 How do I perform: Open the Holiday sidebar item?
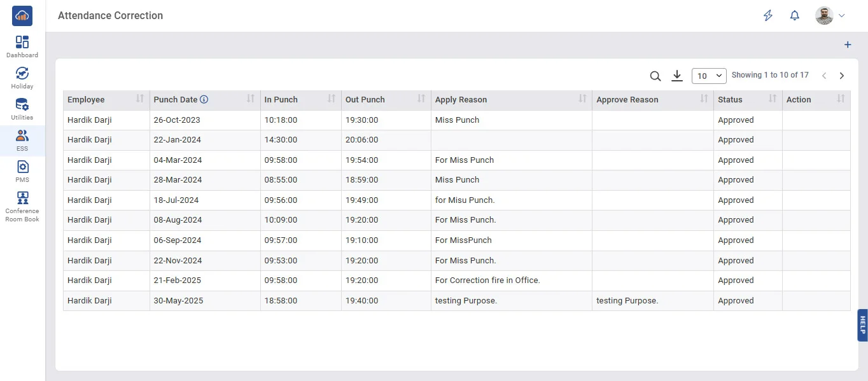(22, 78)
